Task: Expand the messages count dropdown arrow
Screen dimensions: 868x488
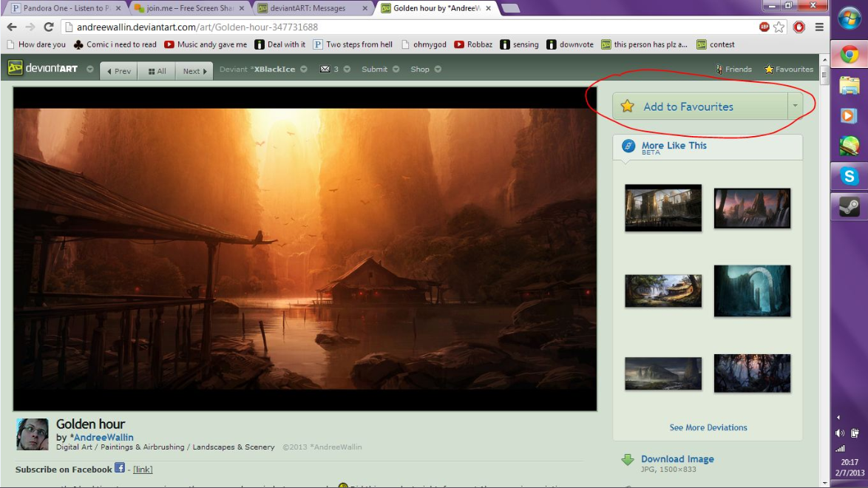Action: click(347, 70)
